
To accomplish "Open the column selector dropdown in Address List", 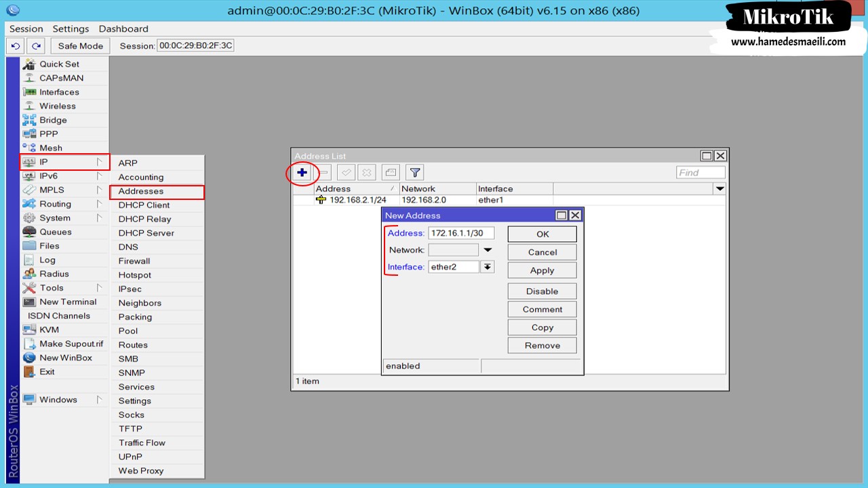I will [x=720, y=188].
